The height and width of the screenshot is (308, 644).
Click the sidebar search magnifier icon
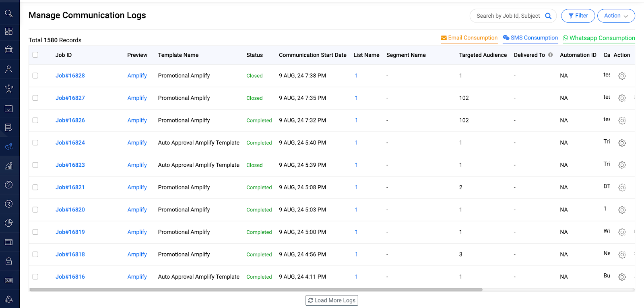pos(9,14)
